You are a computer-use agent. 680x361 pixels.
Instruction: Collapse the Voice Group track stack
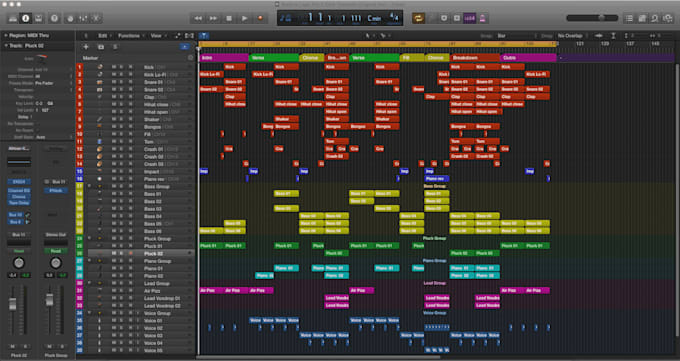(x=90, y=313)
